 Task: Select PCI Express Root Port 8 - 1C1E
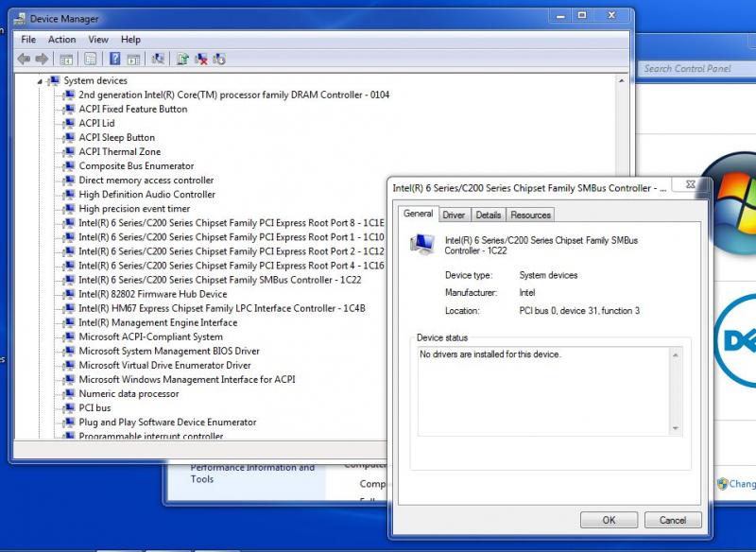pos(232,223)
